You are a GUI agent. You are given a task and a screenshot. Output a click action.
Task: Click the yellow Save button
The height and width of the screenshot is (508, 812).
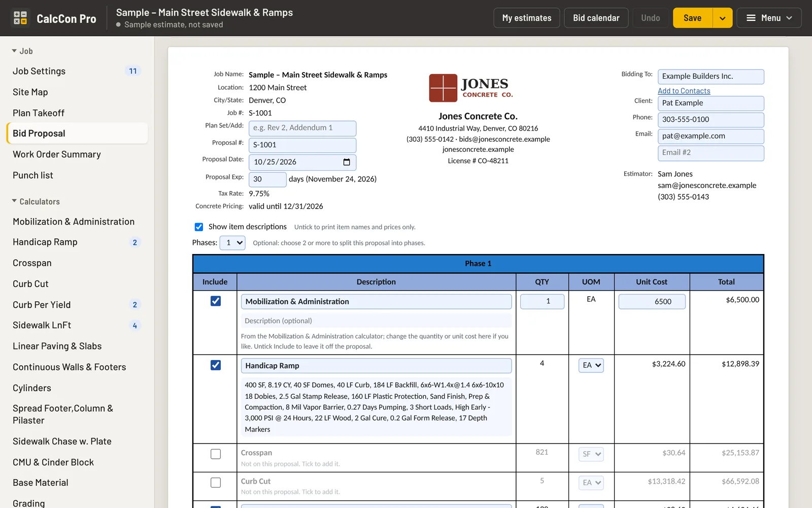pos(693,18)
